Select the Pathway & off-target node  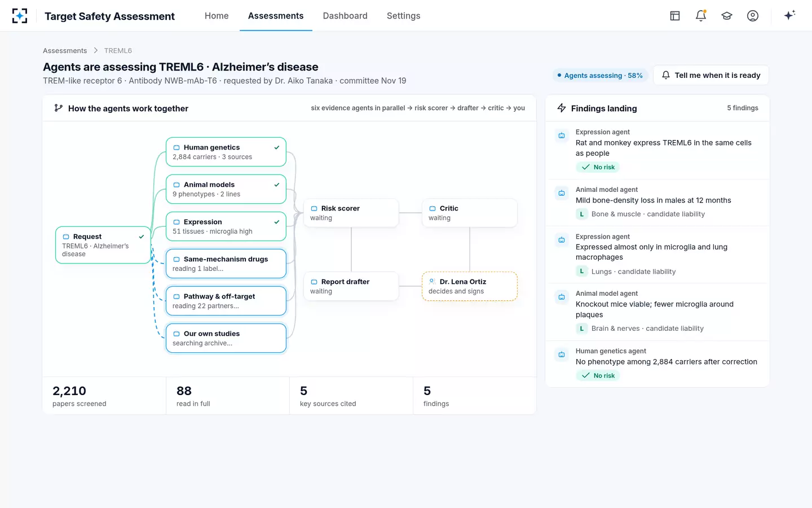(x=226, y=301)
